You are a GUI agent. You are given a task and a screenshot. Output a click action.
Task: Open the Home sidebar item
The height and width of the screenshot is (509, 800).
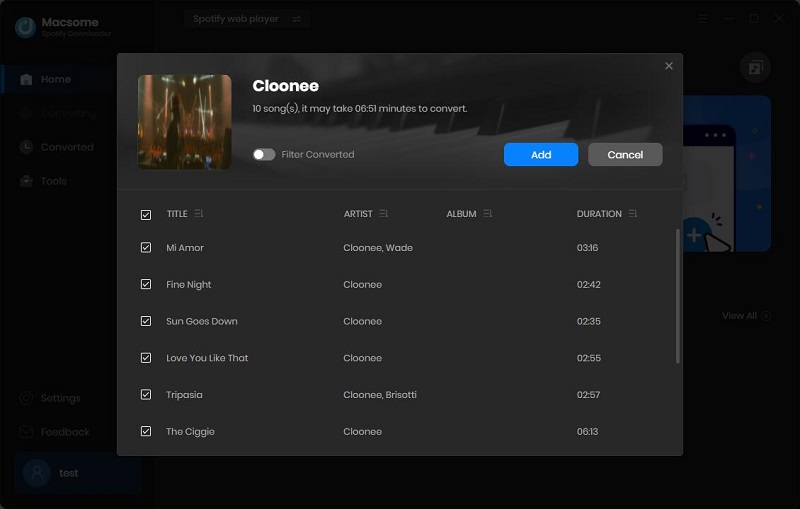(x=59, y=79)
